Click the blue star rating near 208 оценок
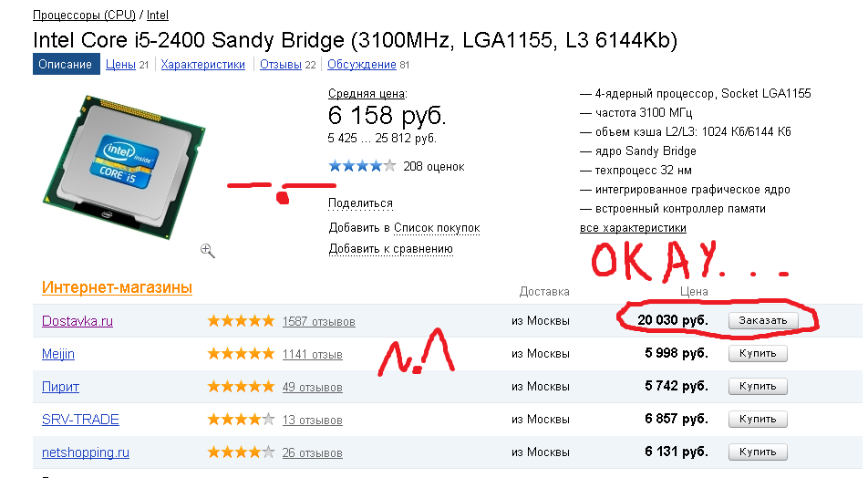868x478 pixels. (362, 166)
